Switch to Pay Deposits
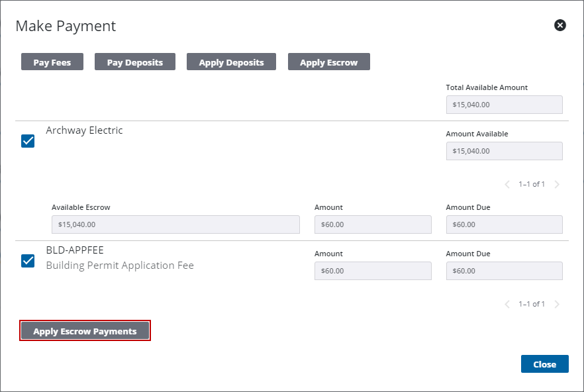 pyautogui.click(x=134, y=62)
